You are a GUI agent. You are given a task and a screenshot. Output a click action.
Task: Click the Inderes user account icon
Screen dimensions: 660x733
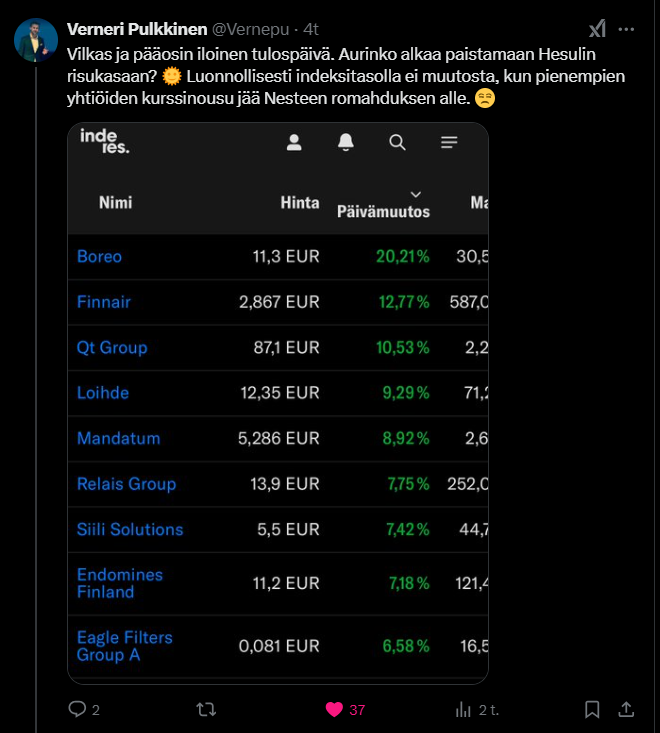[294, 143]
